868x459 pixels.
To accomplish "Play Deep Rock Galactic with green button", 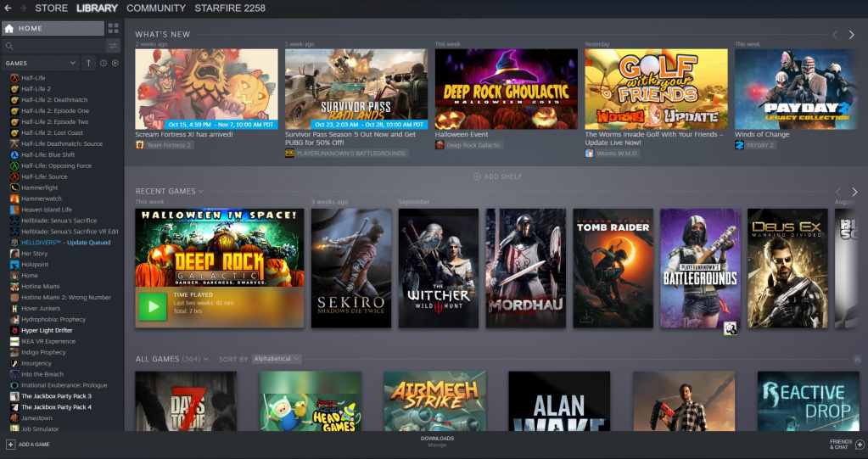I will point(153,307).
